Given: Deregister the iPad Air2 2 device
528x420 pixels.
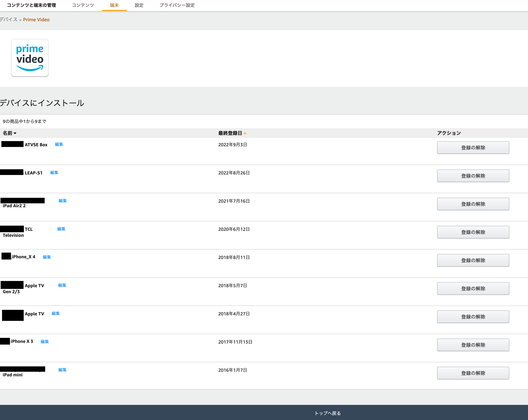Looking at the screenshot, I should [x=473, y=204].
